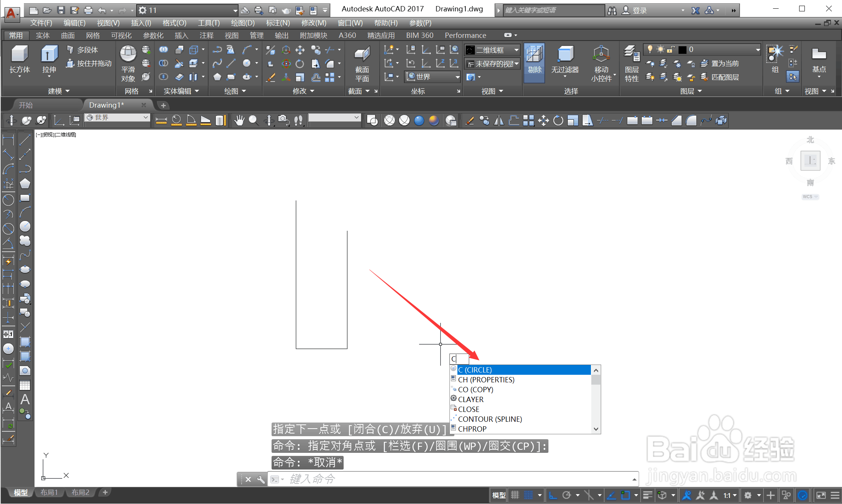
Task: Open the 绘图(D) menu
Action: coord(243,23)
